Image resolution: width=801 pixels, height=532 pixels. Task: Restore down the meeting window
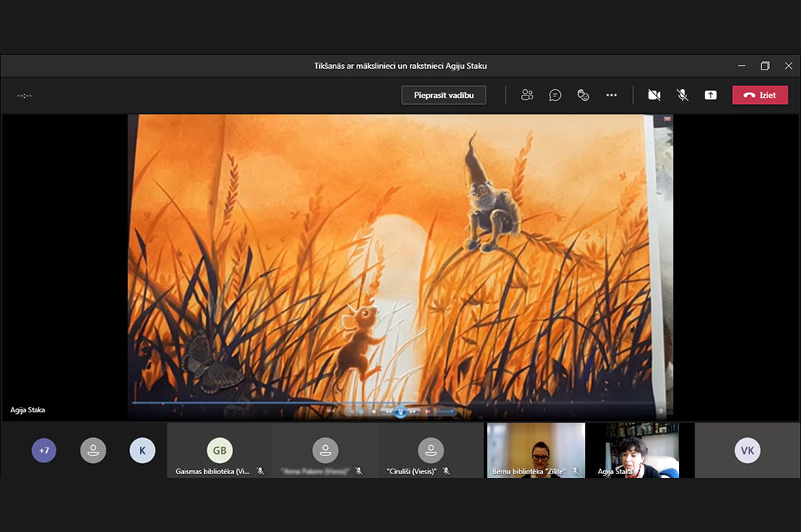point(765,66)
